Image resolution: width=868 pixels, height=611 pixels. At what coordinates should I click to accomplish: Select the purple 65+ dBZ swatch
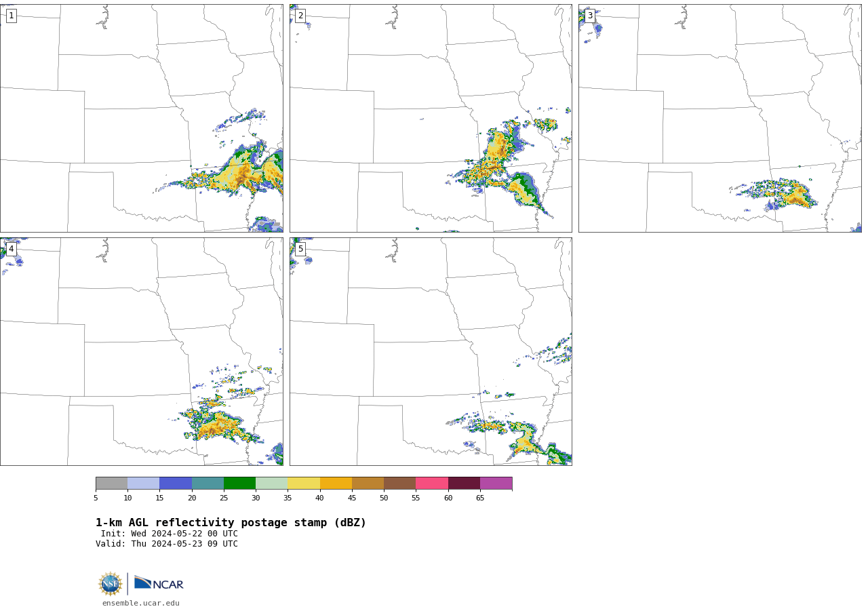click(496, 484)
